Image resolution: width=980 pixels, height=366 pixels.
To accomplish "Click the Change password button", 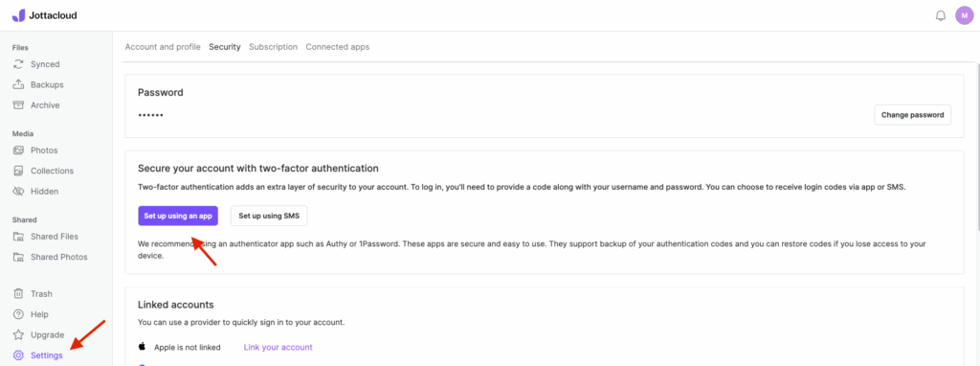I will click(912, 115).
